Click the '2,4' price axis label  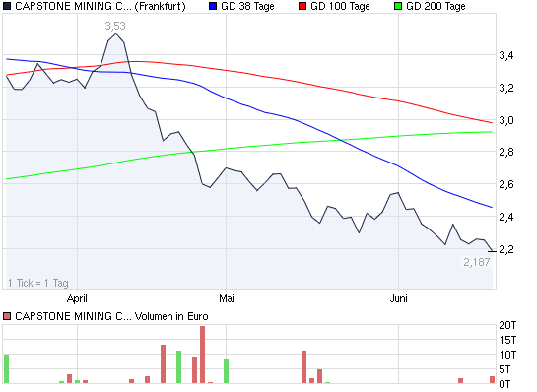coord(506,217)
